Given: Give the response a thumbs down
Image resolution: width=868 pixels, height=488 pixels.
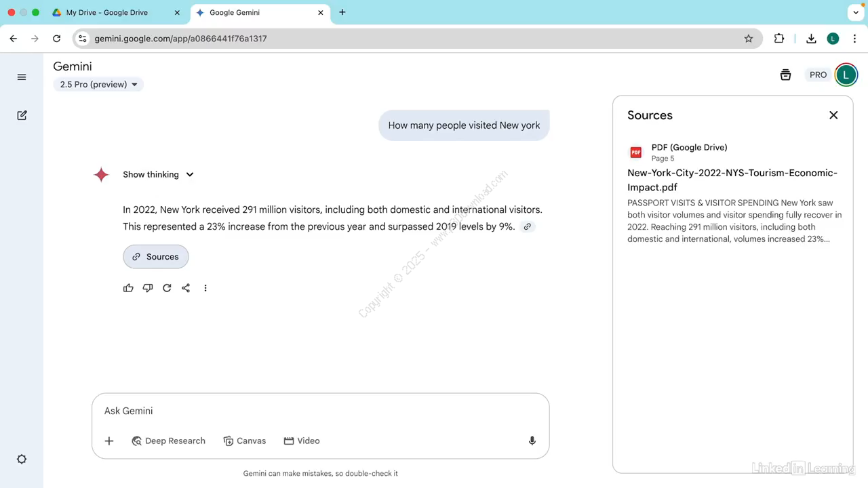Looking at the screenshot, I should coord(148,288).
